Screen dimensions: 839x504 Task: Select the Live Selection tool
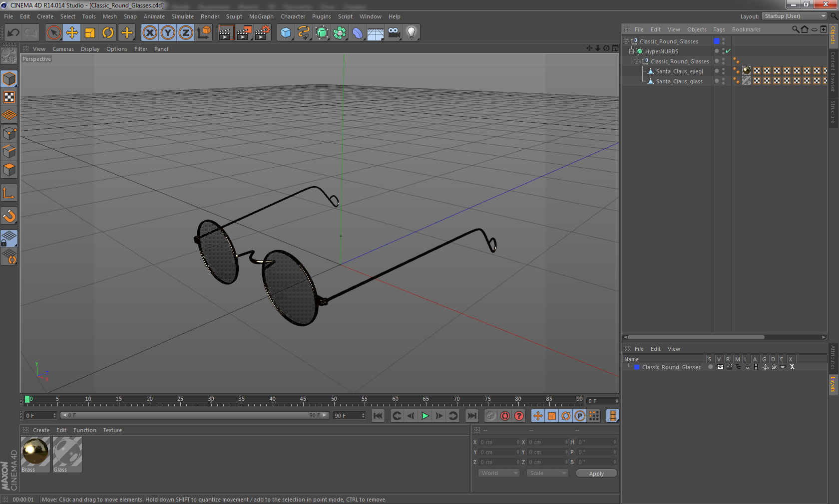(x=54, y=33)
